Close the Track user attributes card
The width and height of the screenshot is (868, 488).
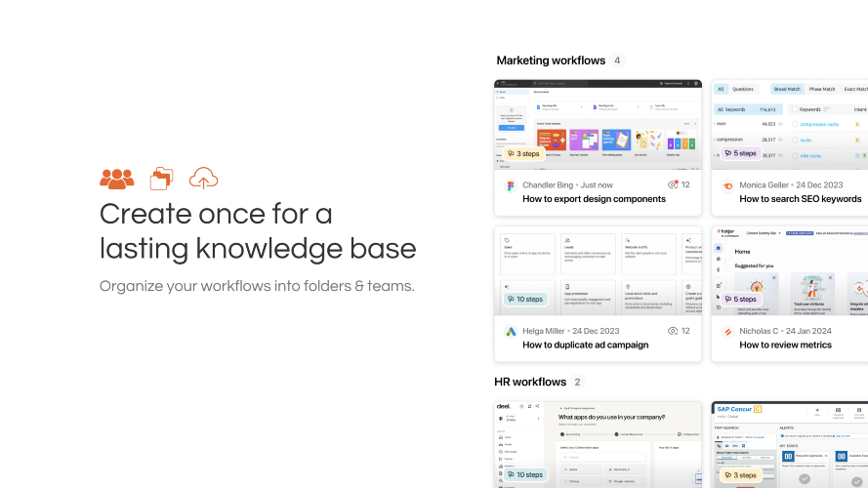tap(830, 278)
